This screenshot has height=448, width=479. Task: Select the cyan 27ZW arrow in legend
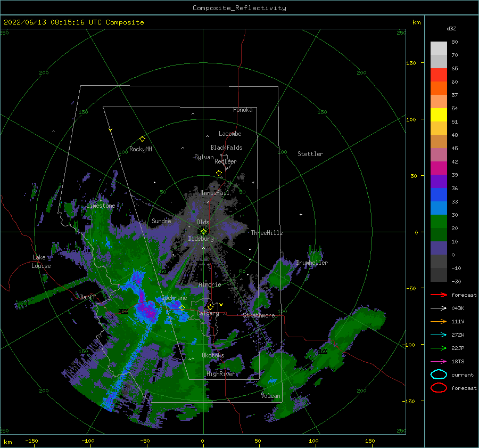(439, 335)
